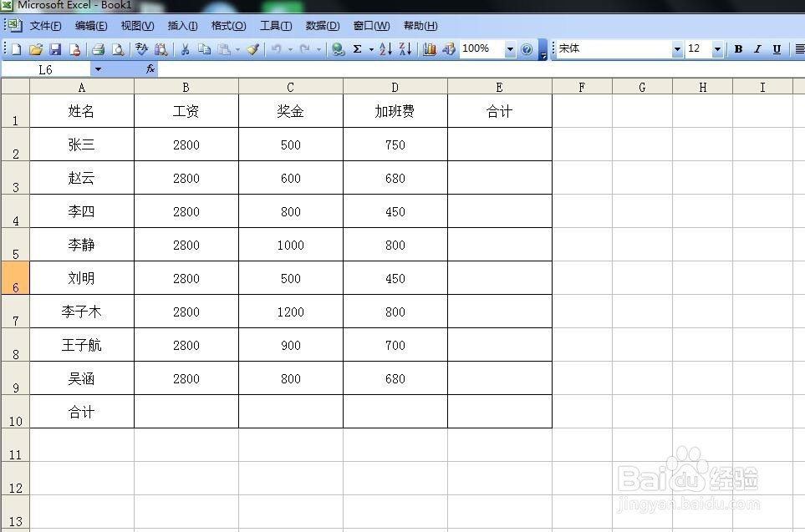
Task: Open the 视图(V) menu
Action: [137, 26]
